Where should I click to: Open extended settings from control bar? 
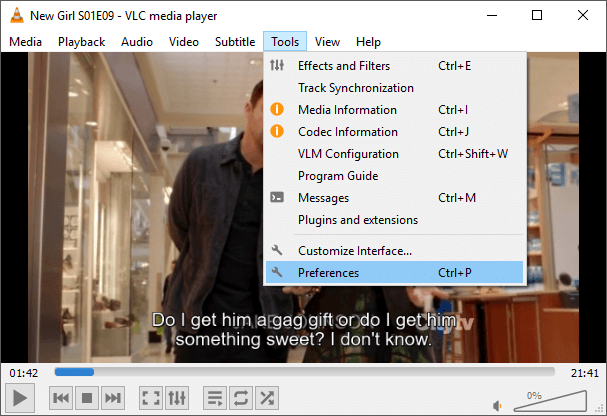[177, 398]
